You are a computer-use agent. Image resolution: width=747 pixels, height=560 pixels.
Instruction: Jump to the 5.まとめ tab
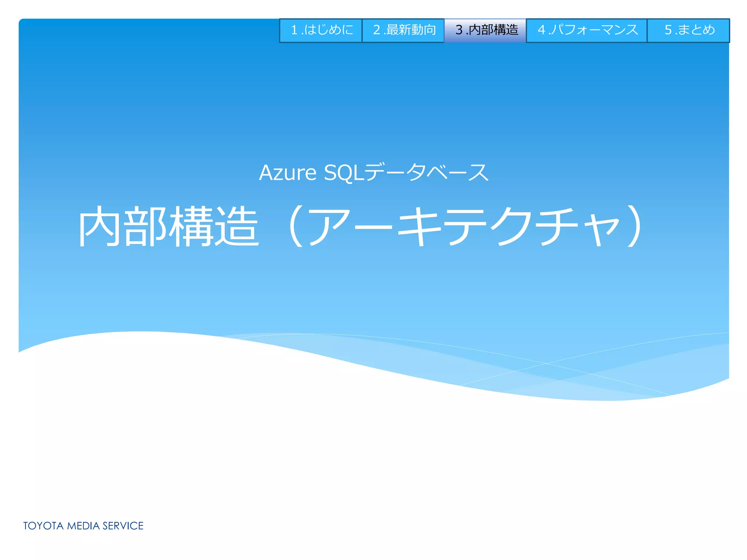pos(689,30)
